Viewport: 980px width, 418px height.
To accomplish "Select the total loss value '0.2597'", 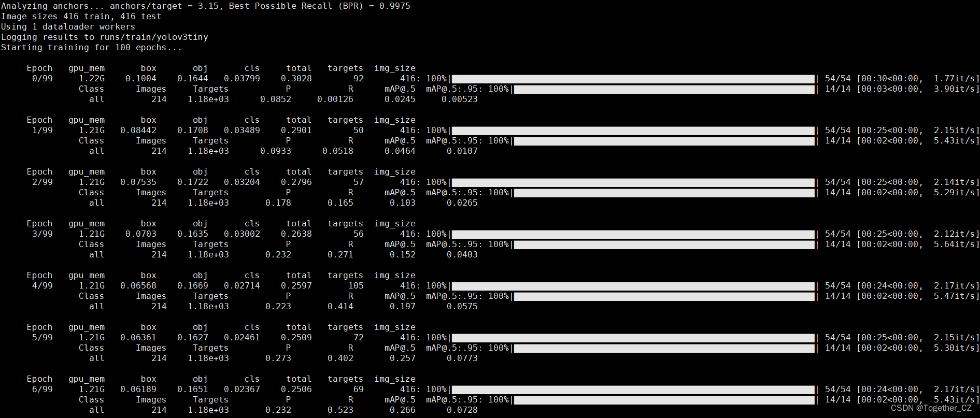I will click(296, 286).
